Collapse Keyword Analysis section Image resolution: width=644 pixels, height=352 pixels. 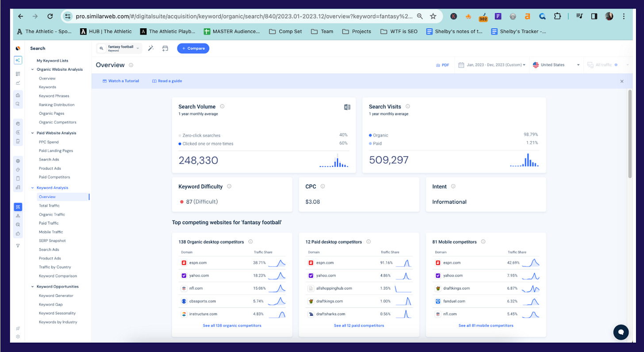[x=32, y=188]
